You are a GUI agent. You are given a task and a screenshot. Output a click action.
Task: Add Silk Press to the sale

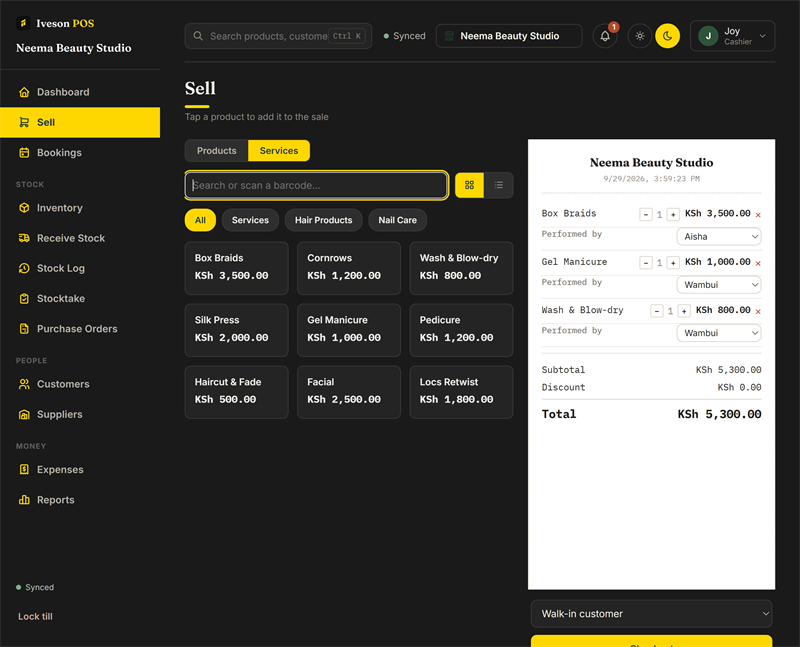237,330
